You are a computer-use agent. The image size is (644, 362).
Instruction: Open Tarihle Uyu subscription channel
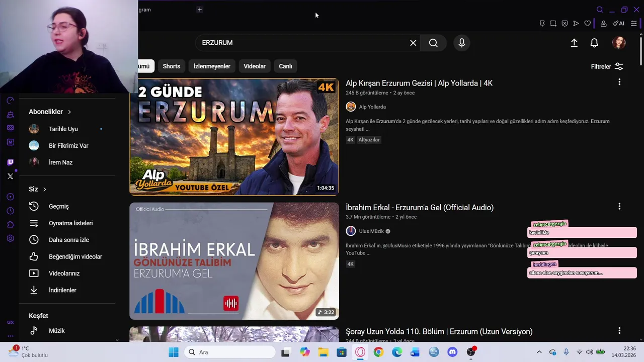click(x=67, y=129)
